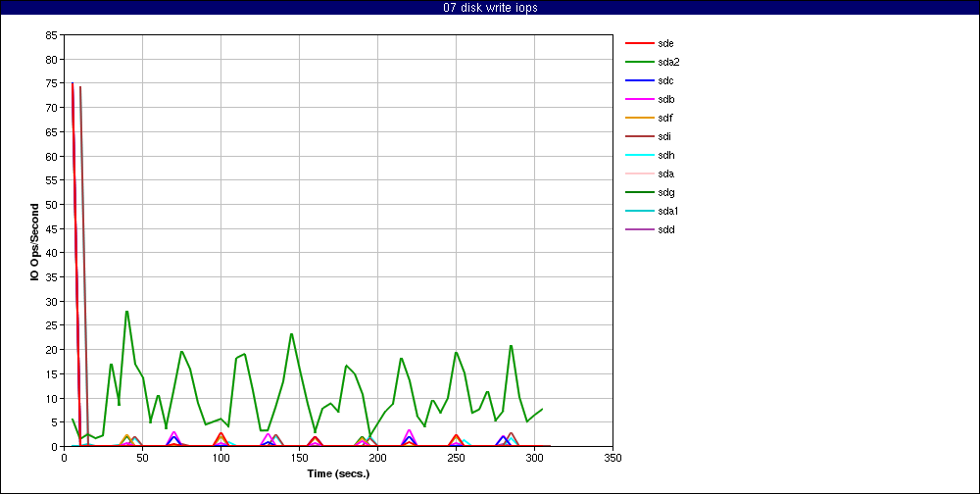Select the sda2 legend label
The image size is (980, 494).
(x=668, y=63)
